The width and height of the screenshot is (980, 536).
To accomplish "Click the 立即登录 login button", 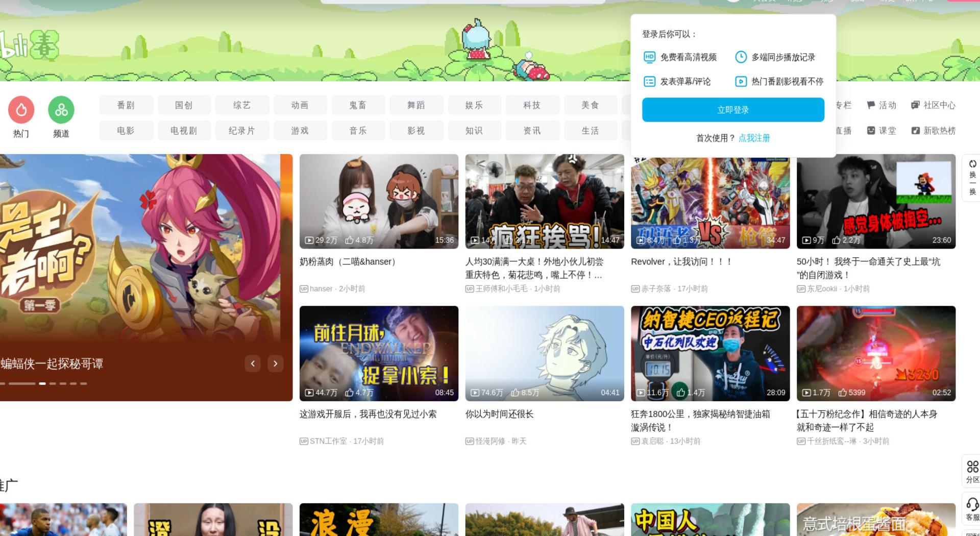I will point(733,110).
